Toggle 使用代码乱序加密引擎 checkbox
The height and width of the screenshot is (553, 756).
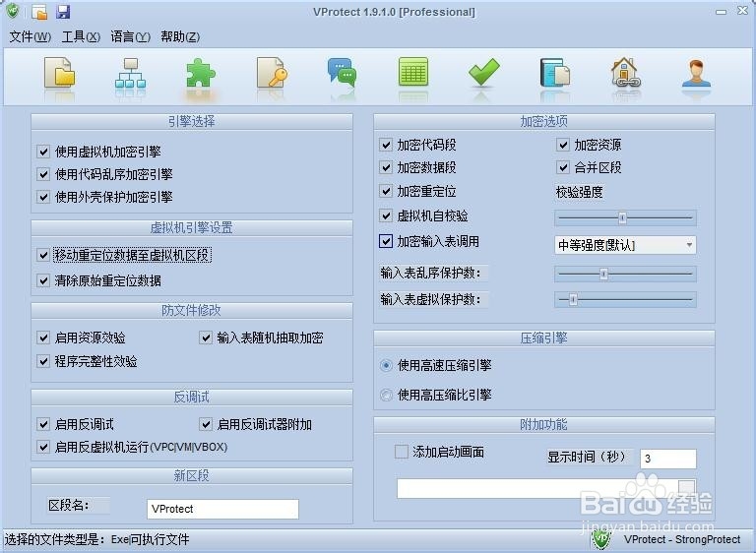coord(43,174)
